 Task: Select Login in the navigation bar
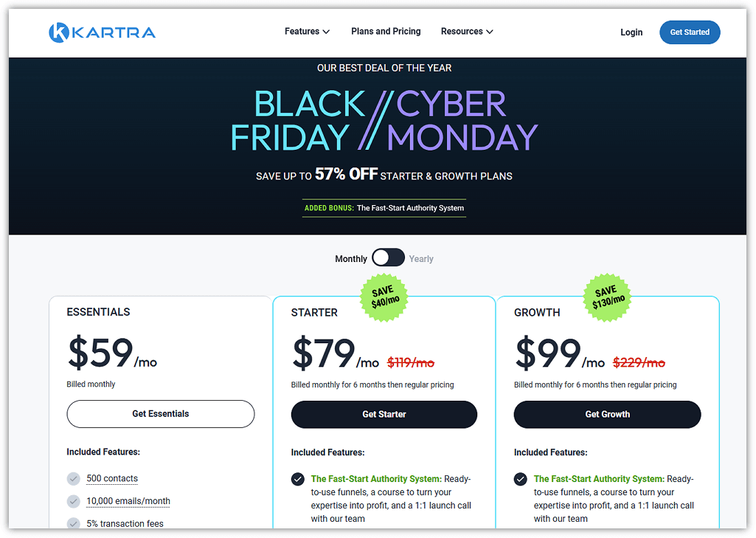631,32
